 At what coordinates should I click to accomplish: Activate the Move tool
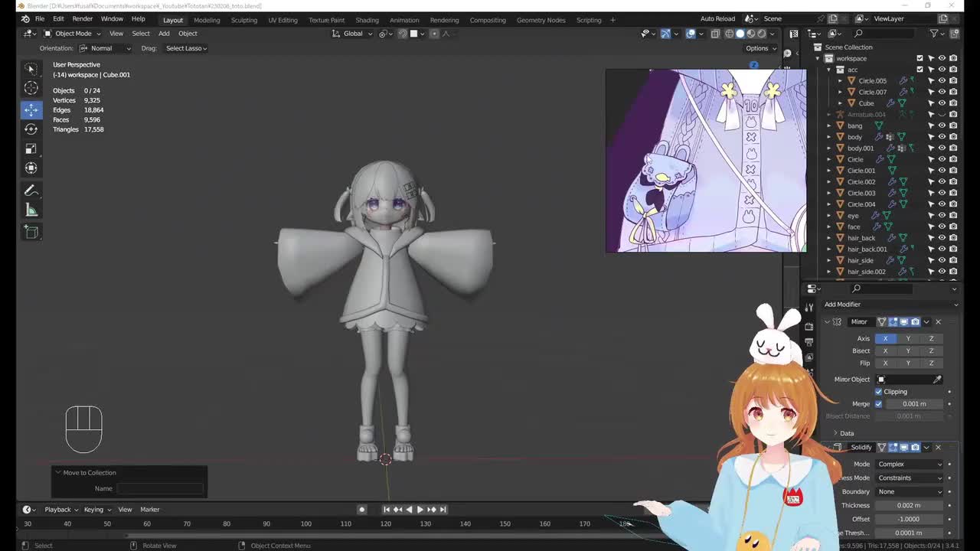point(31,109)
